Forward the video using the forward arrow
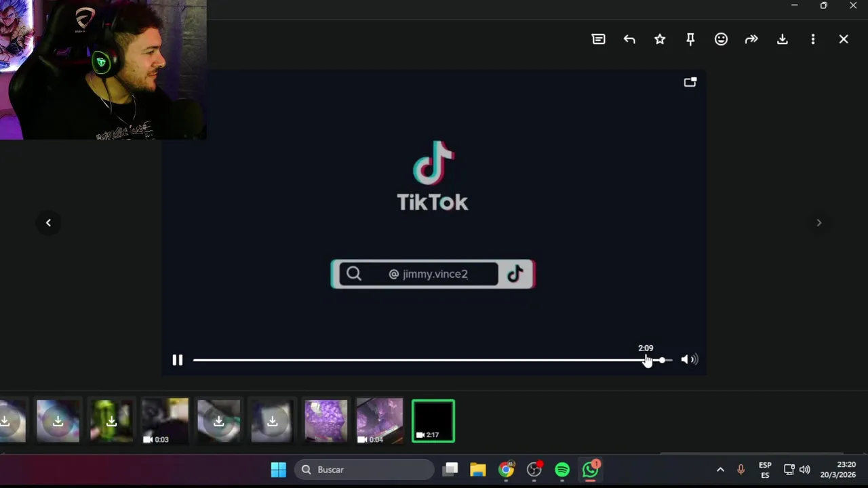 coord(751,39)
